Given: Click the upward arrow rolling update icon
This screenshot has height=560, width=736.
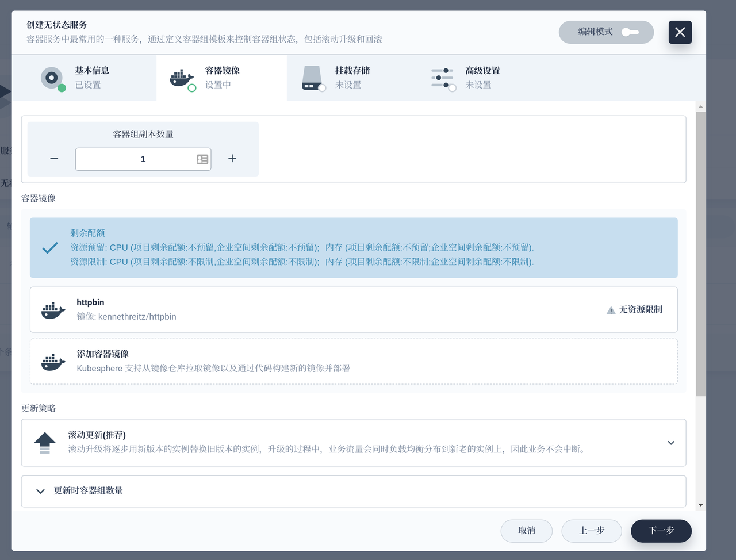Looking at the screenshot, I should point(45,443).
